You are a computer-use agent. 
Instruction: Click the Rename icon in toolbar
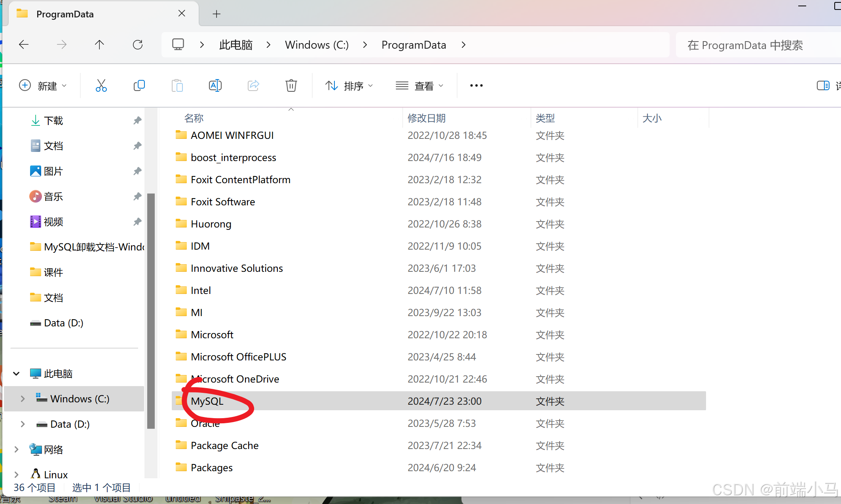[x=215, y=85]
